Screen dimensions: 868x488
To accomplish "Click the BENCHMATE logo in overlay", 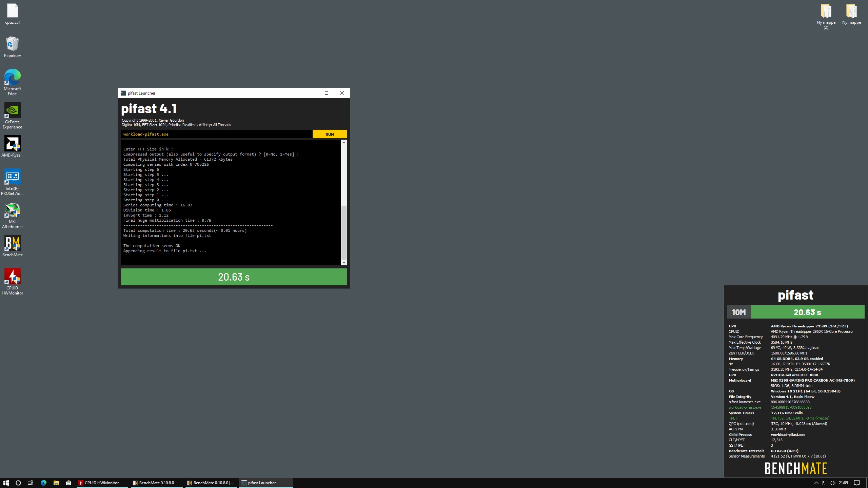I will click(x=795, y=468).
